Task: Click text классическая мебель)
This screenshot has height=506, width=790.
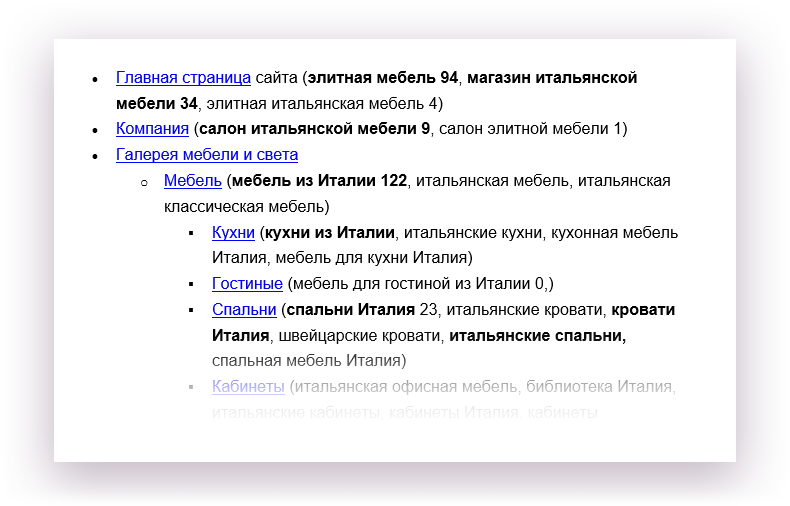Action: pyautogui.click(x=247, y=206)
